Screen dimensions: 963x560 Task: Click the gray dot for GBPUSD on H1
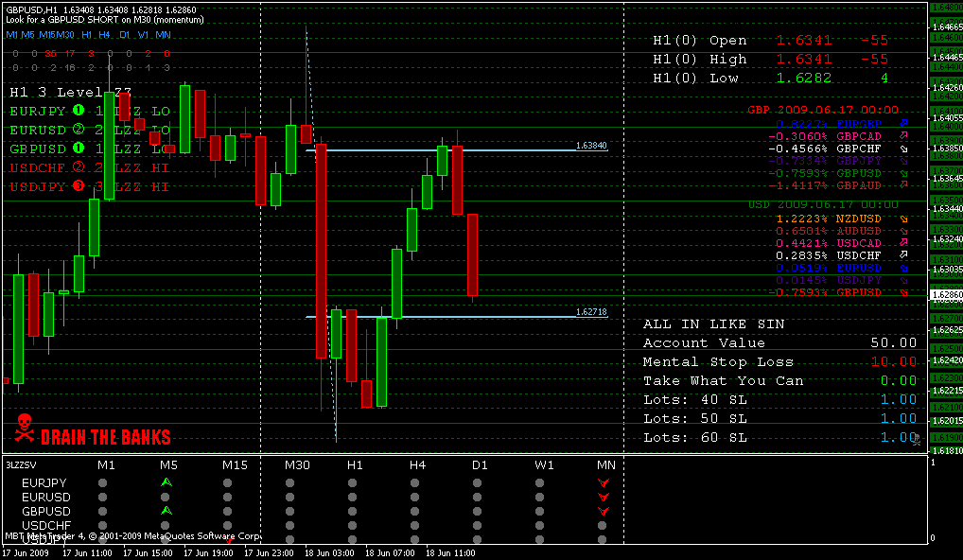pos(353,512)
